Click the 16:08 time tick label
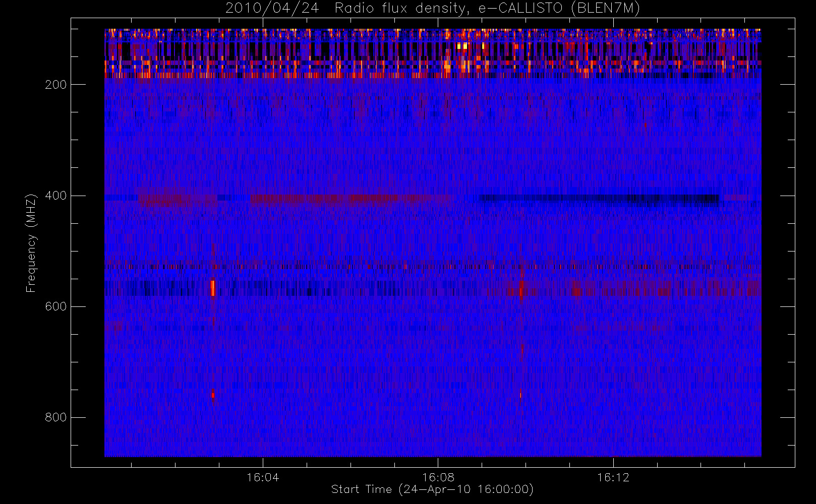This screenshot has width=816, height=504. click(x=438, y=477)
